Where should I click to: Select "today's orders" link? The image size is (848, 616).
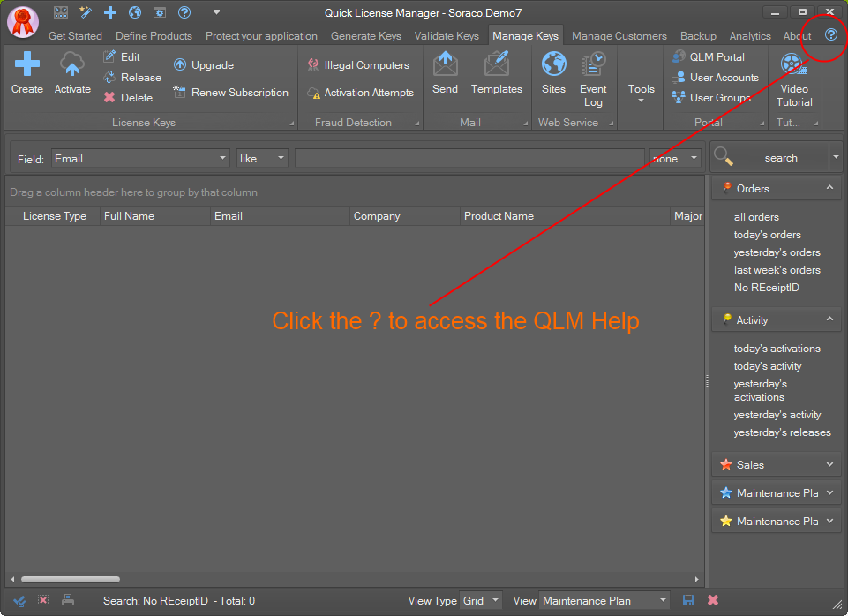click(767, 235)
